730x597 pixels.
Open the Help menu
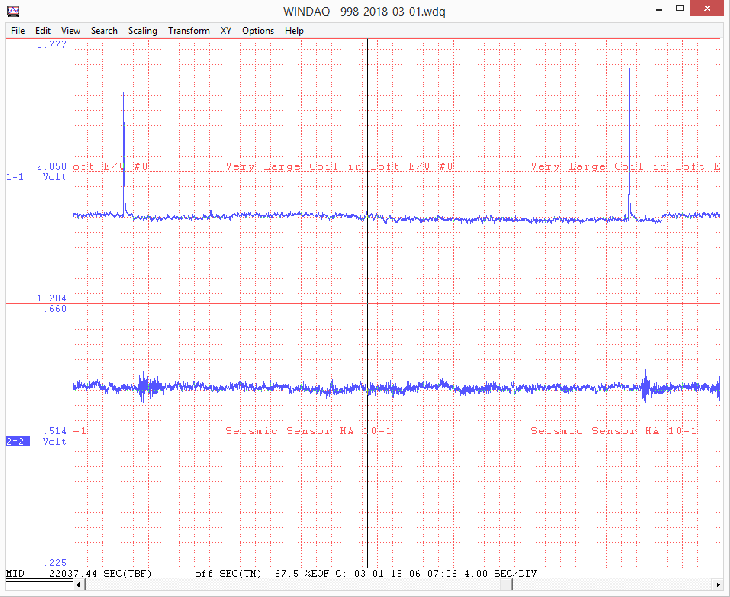295,31
